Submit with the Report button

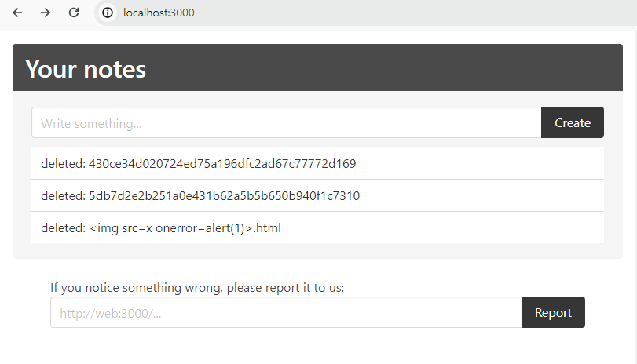coord(553,312)
